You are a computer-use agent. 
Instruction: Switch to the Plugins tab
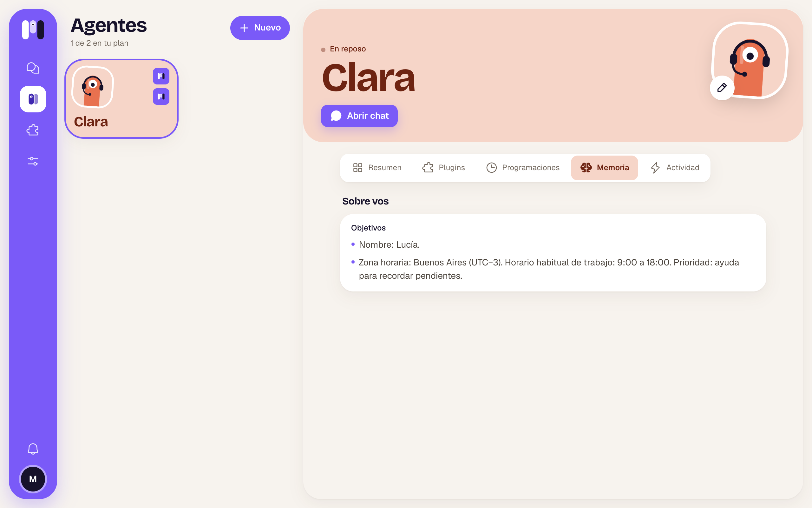[443, 168]
